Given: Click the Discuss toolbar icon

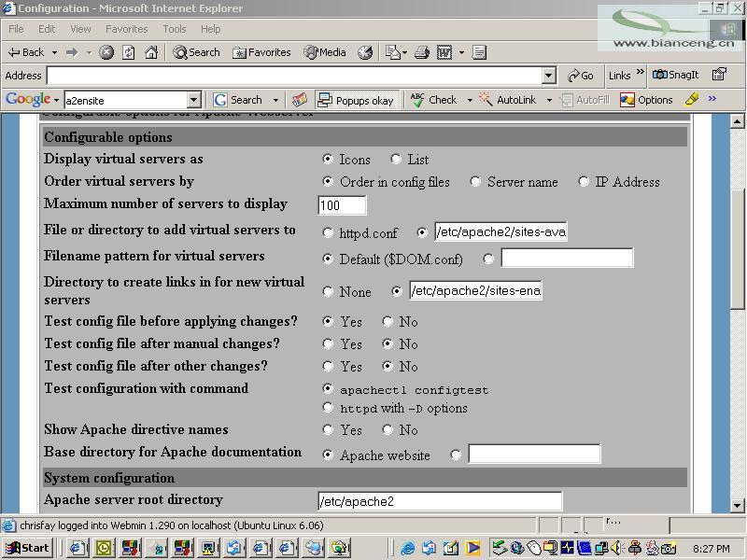Looking at the screenshot, I should click(479, 52).
